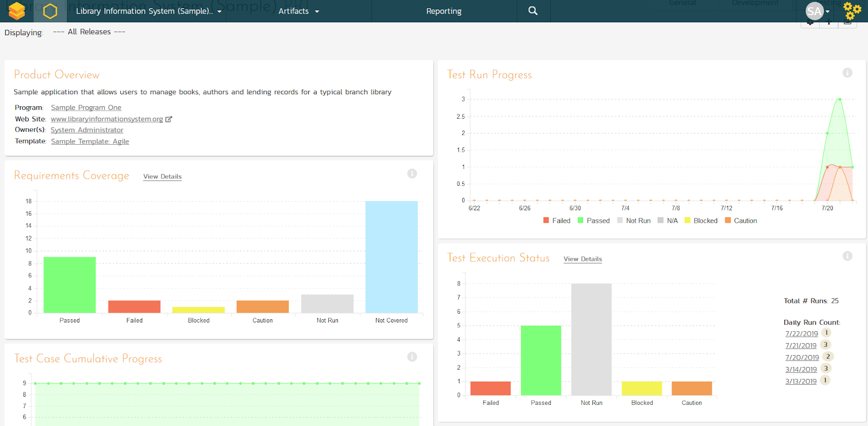
Task: Open the Reporting menu item
Action: tap(444, 11)
